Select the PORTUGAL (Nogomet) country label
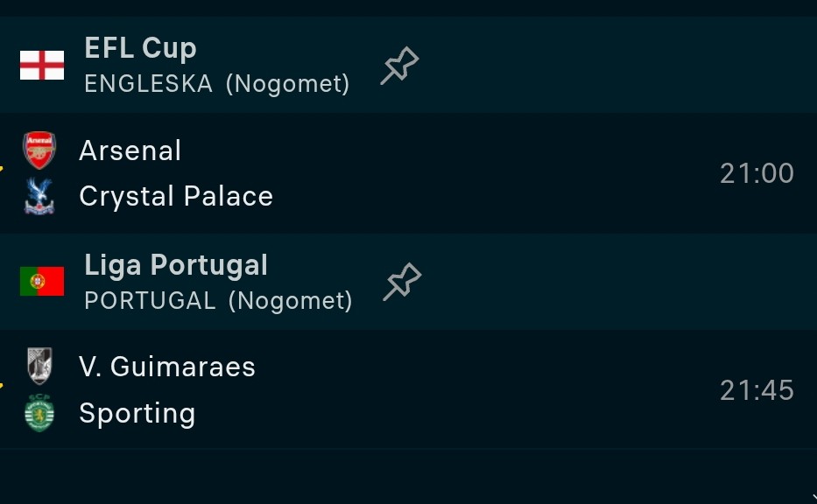This screenshot has width=817, height=504. pyautogui.click(x=218, y=301)
